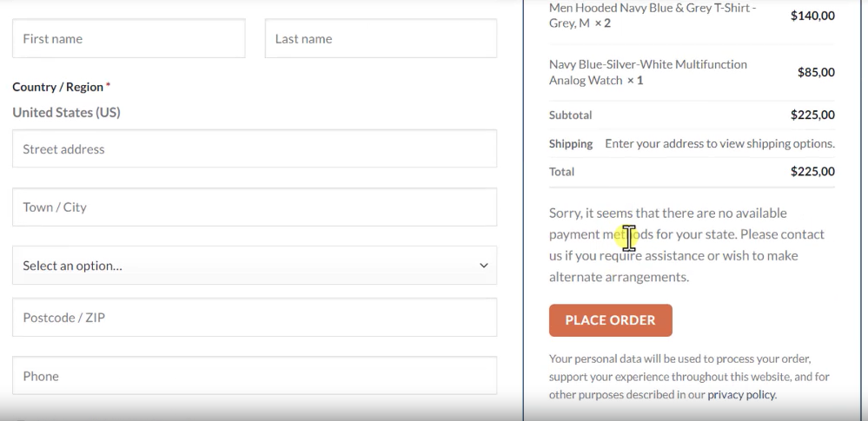Click the no available payment methods message

686,245
